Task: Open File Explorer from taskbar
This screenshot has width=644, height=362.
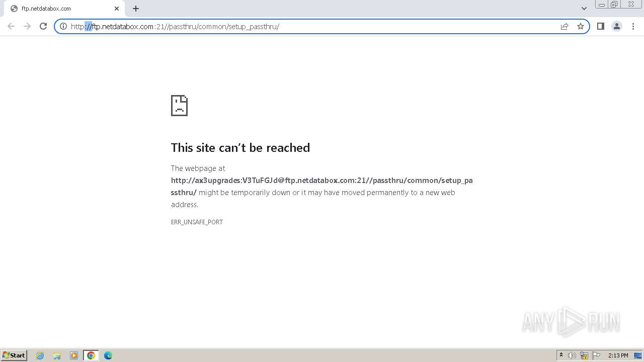Action: click(x=57, y=355)
